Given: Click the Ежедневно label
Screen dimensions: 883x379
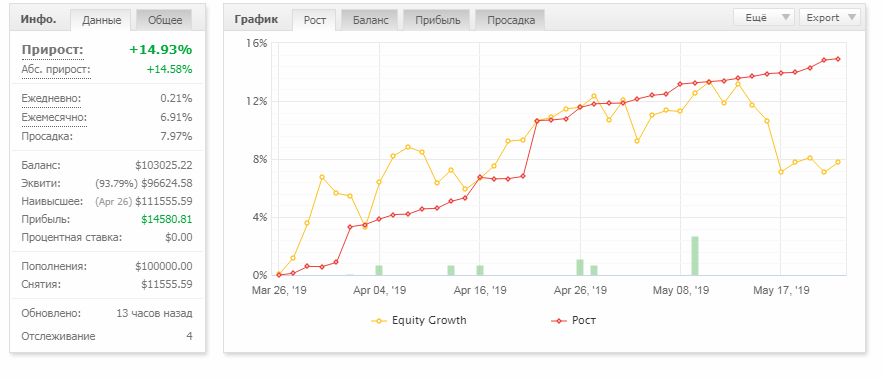Looking at the screenshot, I should (51, 99).
